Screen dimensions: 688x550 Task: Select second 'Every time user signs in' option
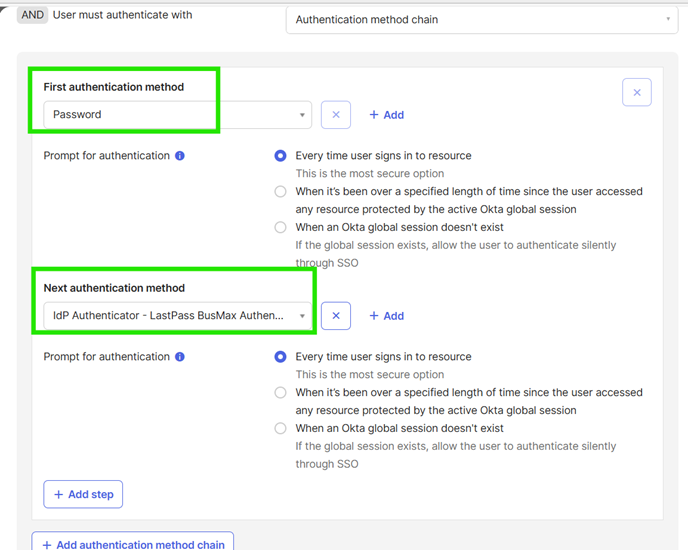[281, 357]
